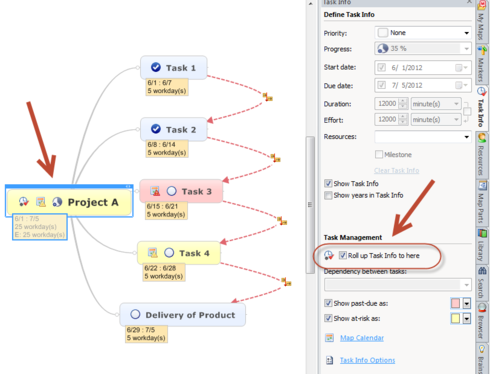Click the pink past-due color swatch
The width and height of the screenshot is (490, 374).
(x=455, y=303)
